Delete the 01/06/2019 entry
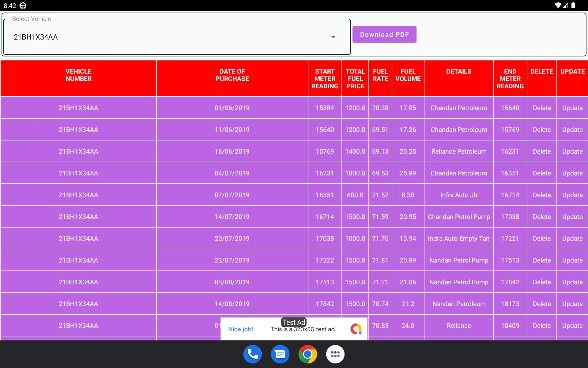 541,108
